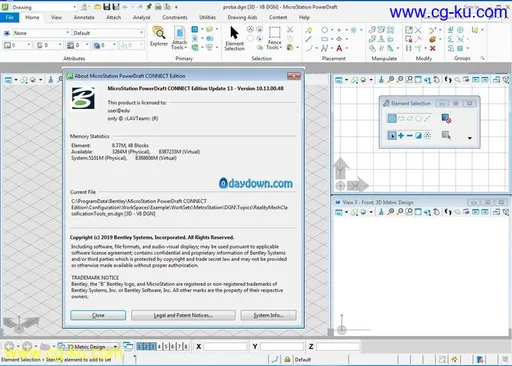Screen dimensions: 512x366
Task: Expand the Groups ribbon group dialog launcher
Action: coord(482,58)
